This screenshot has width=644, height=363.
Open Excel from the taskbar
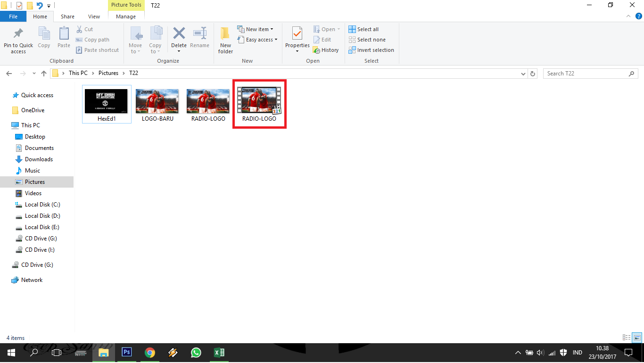click(219, 352)
